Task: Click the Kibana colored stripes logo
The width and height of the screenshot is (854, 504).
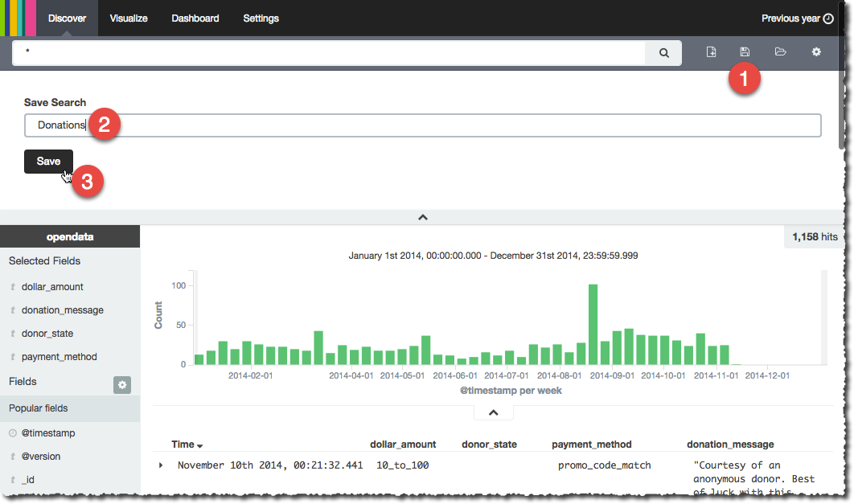Action: [18, 18]
